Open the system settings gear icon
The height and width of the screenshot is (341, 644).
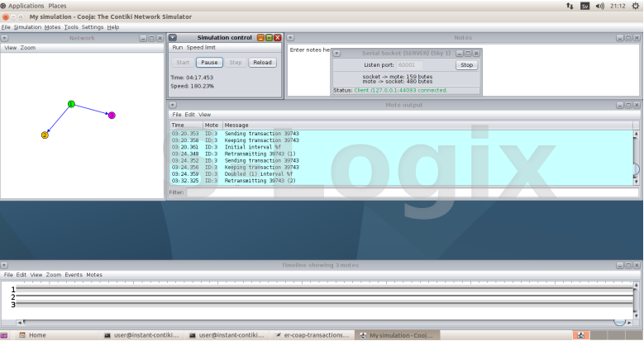click(636, 6)
